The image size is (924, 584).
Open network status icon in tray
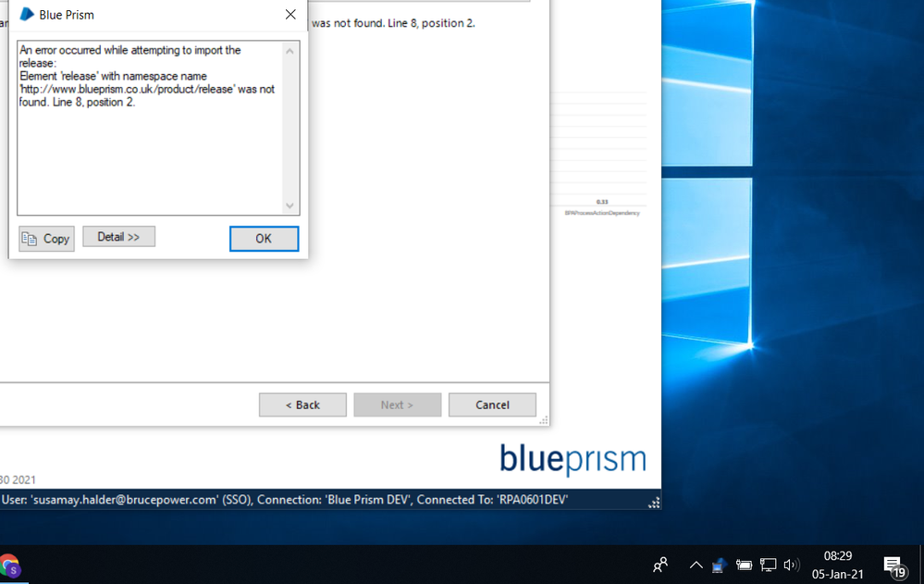click(768, 565)
